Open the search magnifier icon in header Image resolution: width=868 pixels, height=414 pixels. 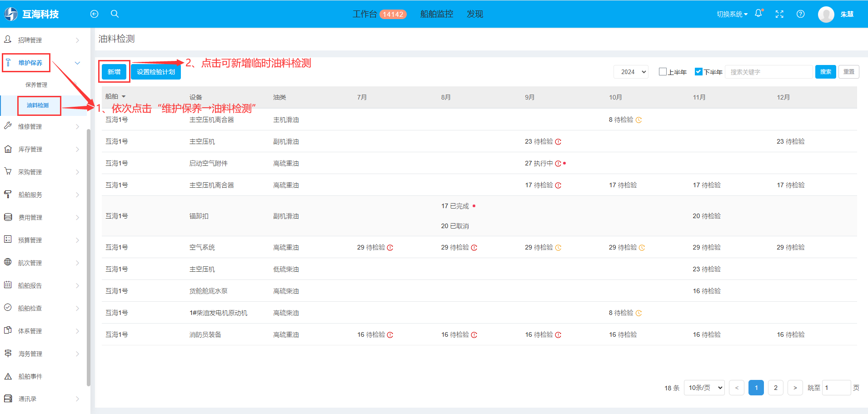tap(115, 14)
